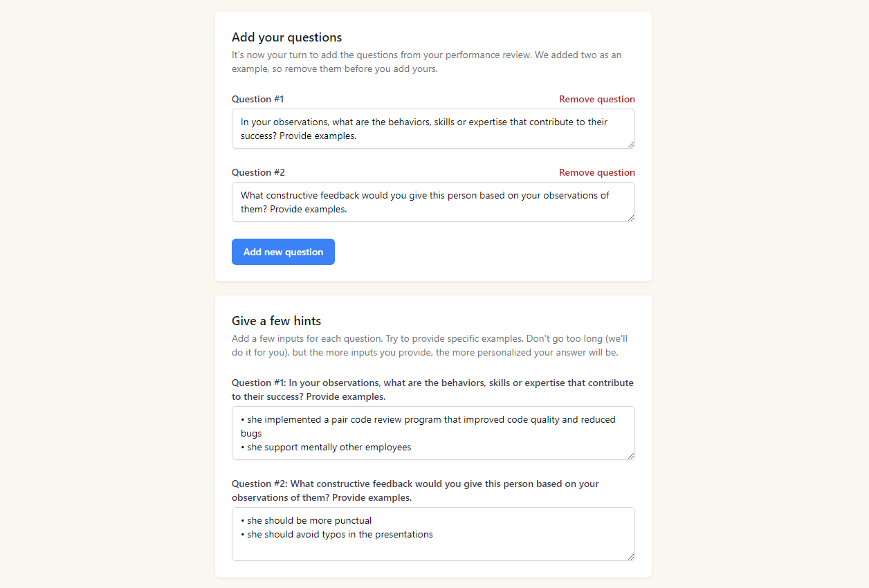869x588 pixels.
Task: Focus the Question #2 constructive feedback text field
Action: click(433, 202)
